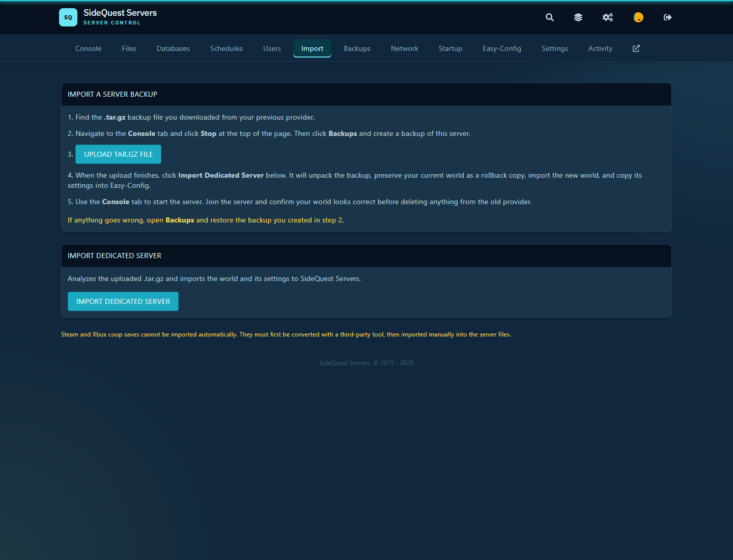Open the Easy-Config tab
Viewport: 733px width, 560px height.
(x=502, y=48)
